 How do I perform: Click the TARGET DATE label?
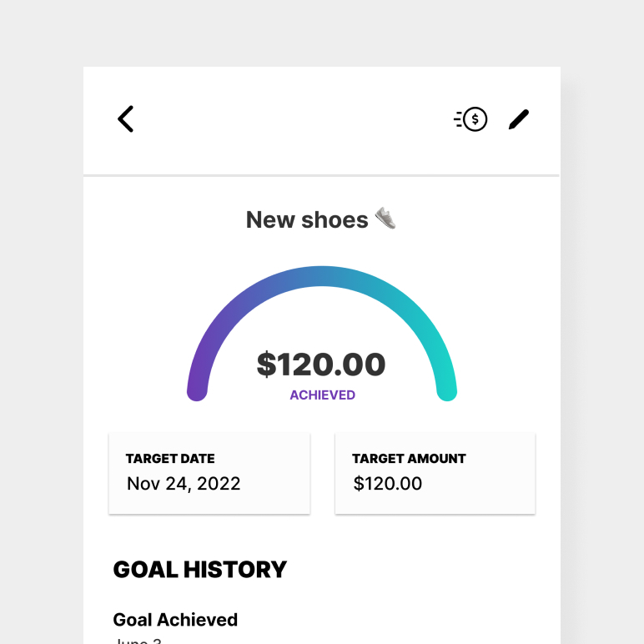(170, 459)
